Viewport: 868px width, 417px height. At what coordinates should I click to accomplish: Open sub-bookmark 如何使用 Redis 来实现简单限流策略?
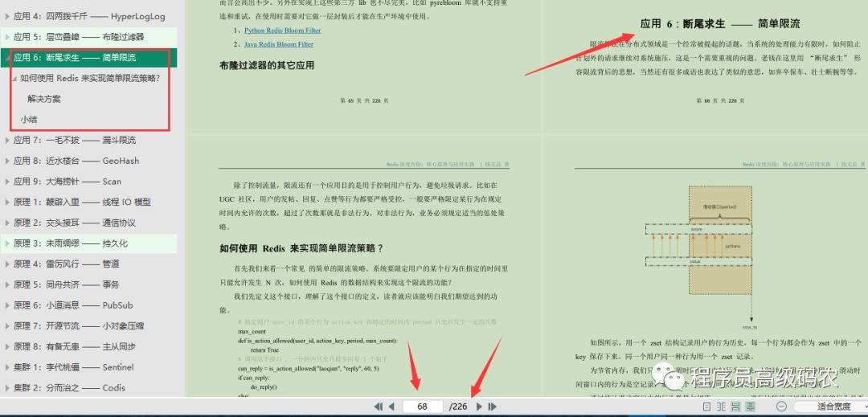pyautogui.click(x=90, y=79)
